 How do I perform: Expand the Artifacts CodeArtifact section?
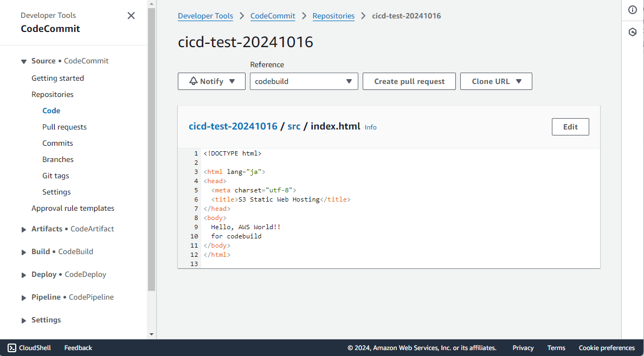(x=24, y=229)
